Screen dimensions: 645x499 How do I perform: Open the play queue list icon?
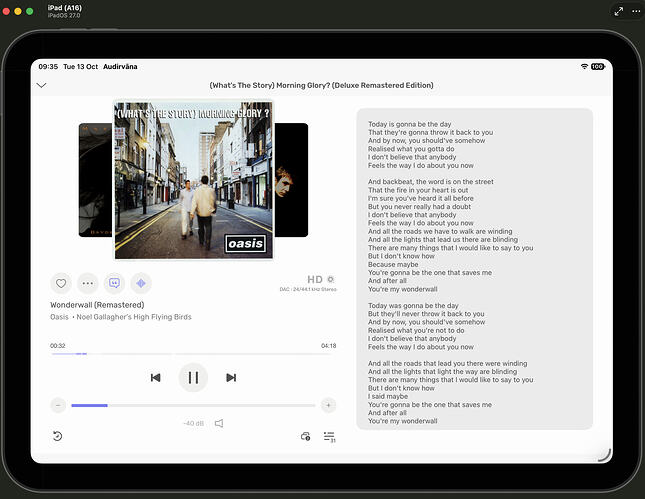[x=329, y=437]
